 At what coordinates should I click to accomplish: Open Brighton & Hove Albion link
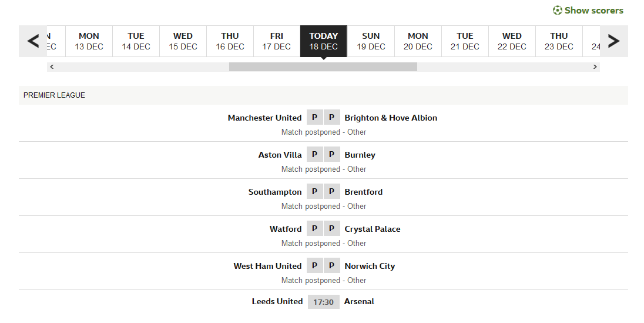[x=391, y=118]
